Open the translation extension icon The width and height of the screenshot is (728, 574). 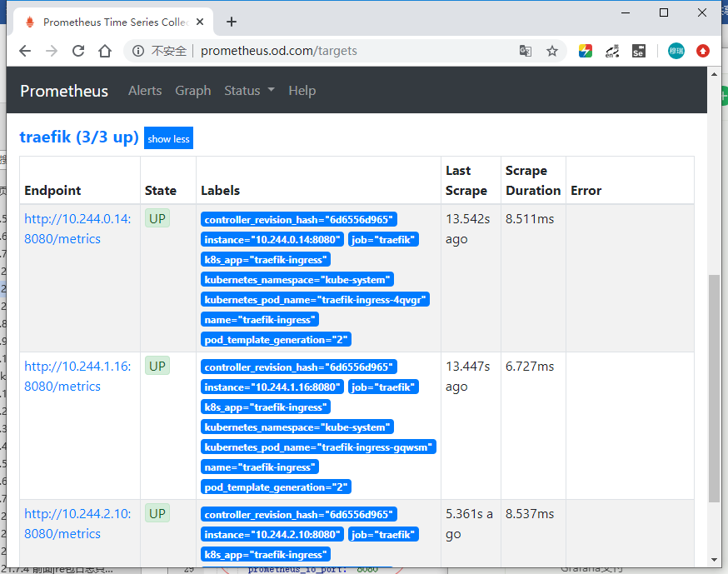coord(612,51)
